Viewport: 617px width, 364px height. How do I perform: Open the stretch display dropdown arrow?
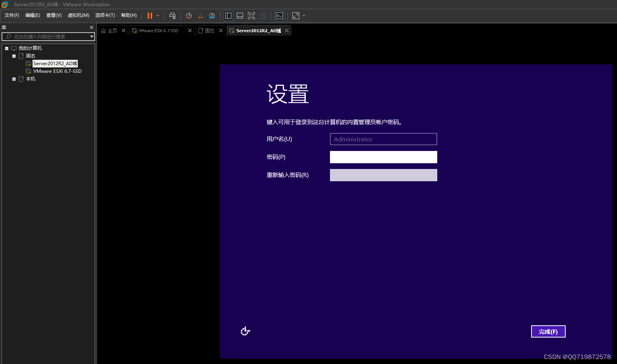coord(304,16)
